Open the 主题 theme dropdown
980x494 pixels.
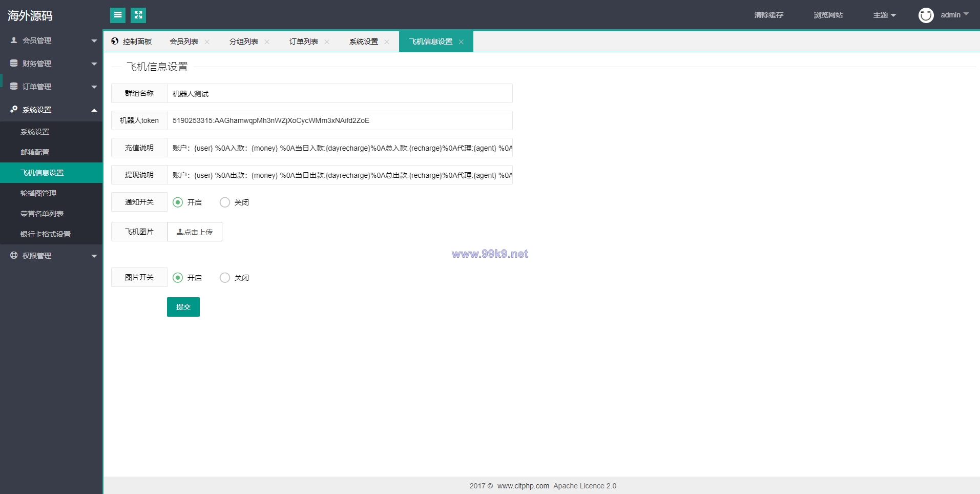pos(885,15)
